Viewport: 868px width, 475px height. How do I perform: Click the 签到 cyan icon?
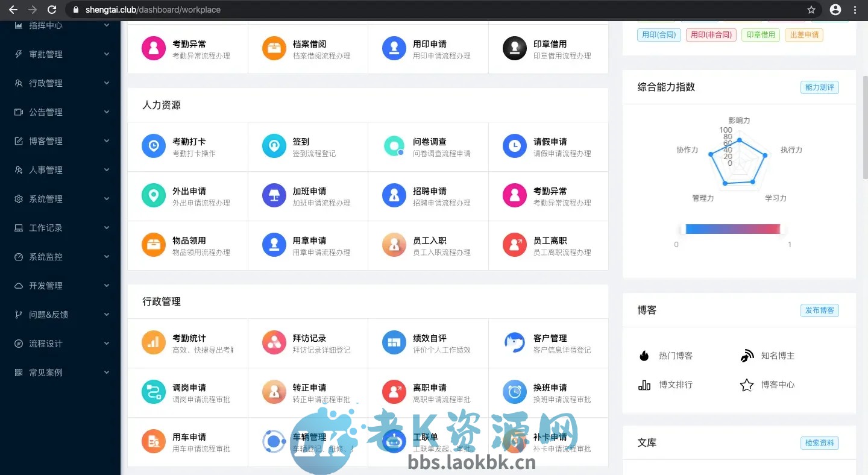[x=274, y=146]
